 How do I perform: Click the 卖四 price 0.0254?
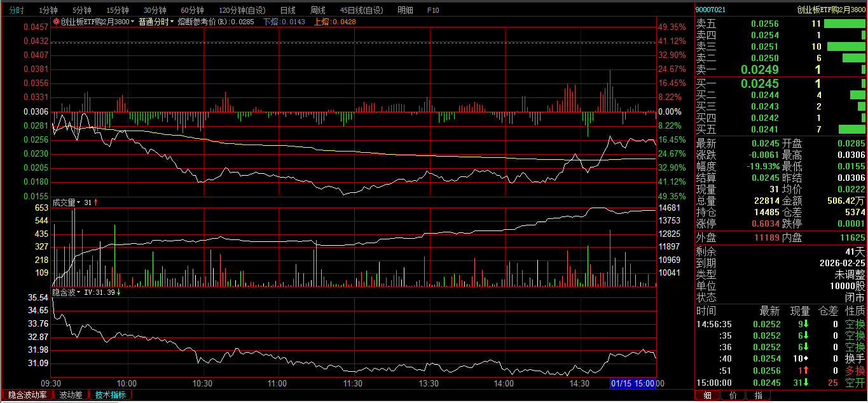pos(764,35)
